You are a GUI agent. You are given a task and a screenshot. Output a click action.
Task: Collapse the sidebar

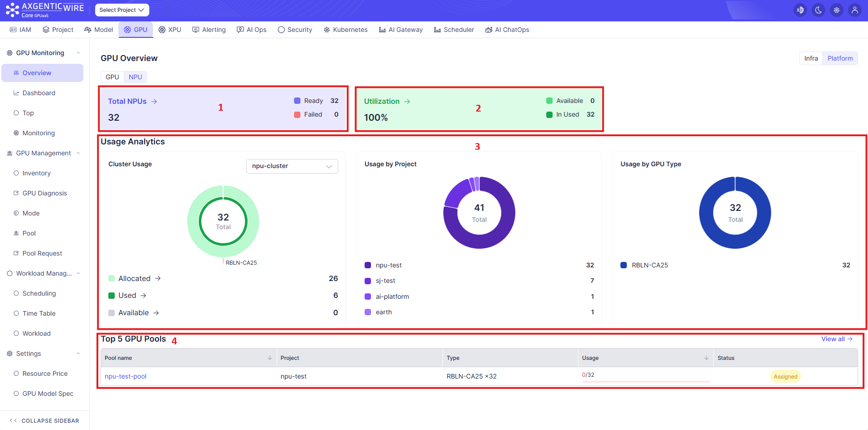pyautogui.click(x=44, y=420)
